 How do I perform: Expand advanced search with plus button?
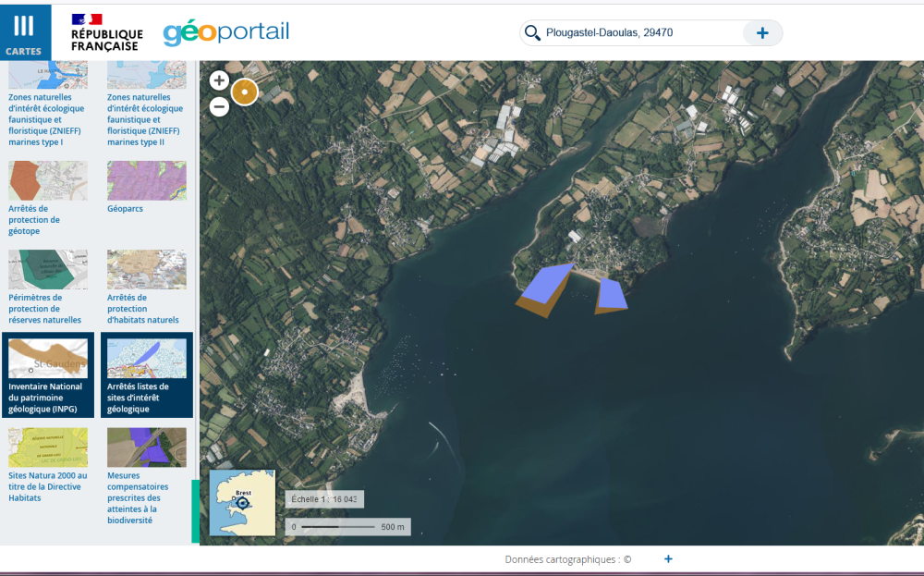coord(762,33)
